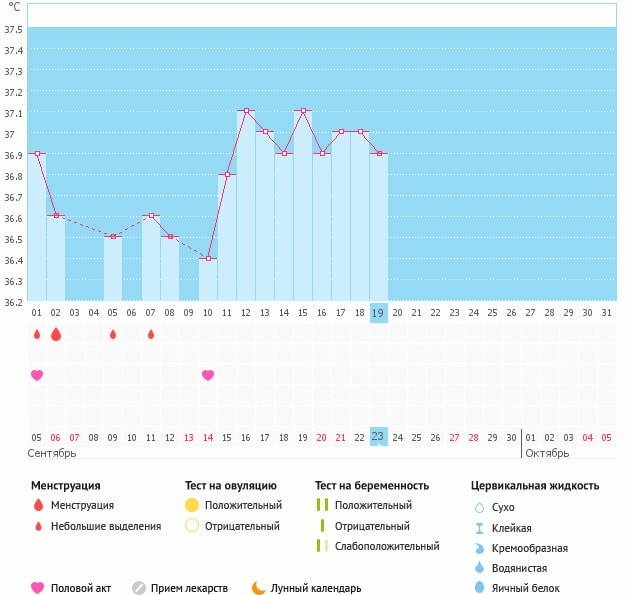Click the small spotting drop under day 05

(113, 334)
